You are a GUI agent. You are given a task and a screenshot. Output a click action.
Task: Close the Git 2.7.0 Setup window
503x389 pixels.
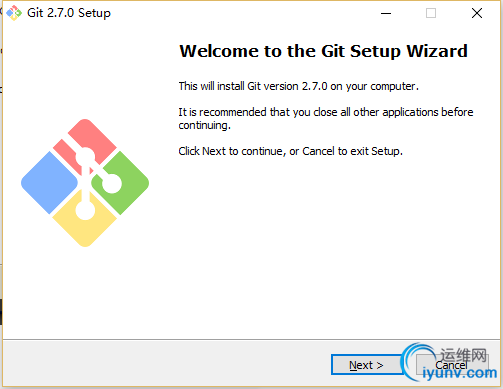[477, 13]
